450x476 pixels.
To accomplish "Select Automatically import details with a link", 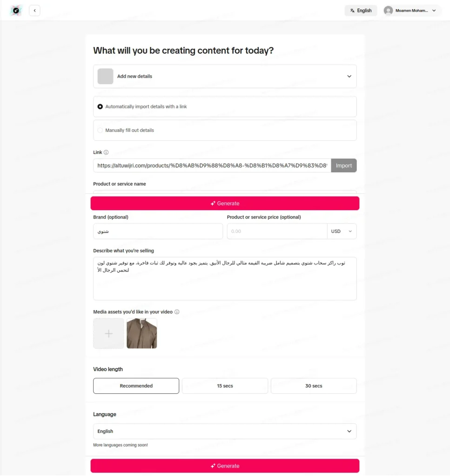I will point(225,106).
